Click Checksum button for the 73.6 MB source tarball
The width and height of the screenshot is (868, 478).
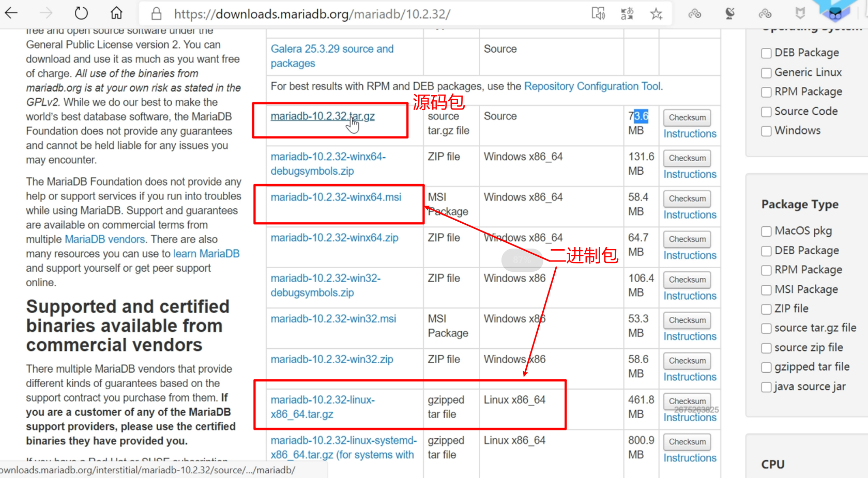pyautogui.click(x=687, y=118)
